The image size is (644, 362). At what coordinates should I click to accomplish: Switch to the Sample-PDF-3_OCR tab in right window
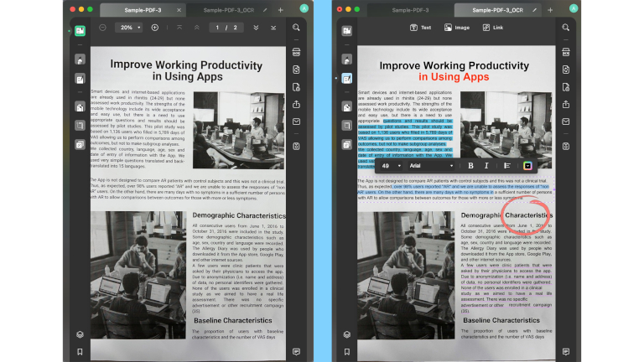(x=492, y=9)
